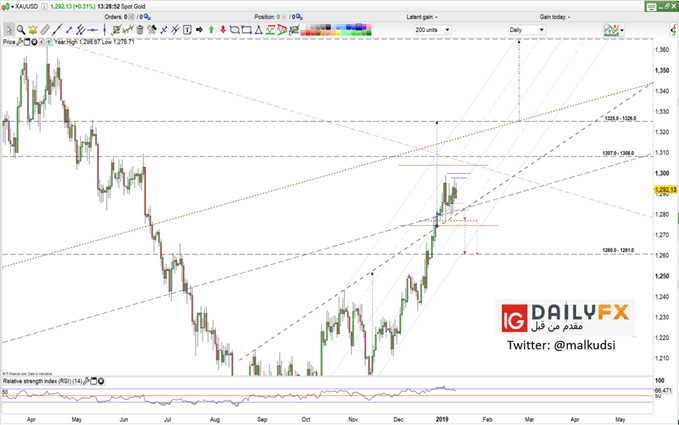Insert a green up arrow marker

click(211, 29)
